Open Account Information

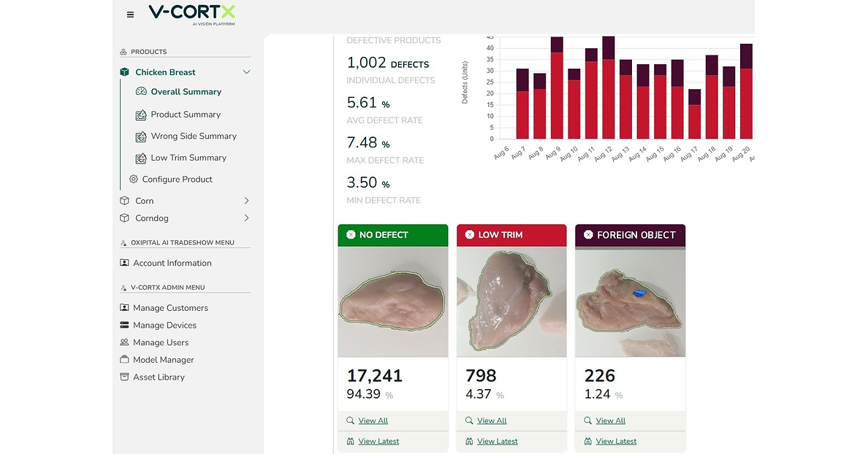pos(172,263)
